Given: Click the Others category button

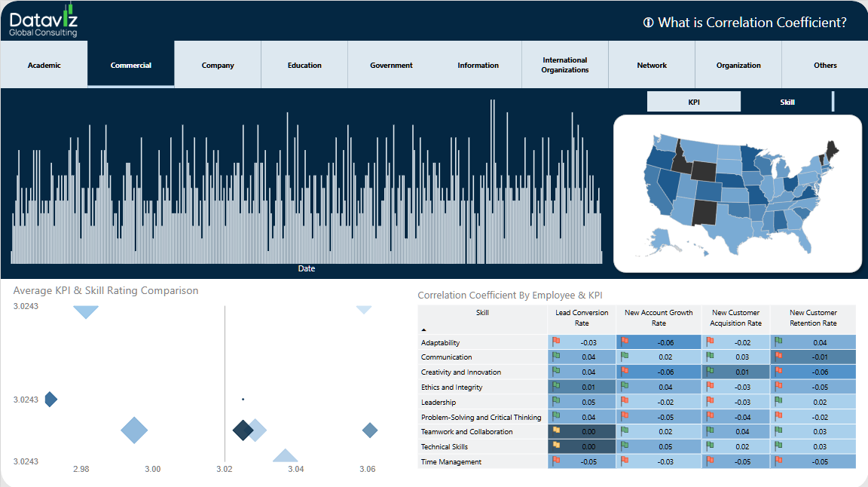Looking at the screenshot, I should pyautogui.click(x=825, y=66).
